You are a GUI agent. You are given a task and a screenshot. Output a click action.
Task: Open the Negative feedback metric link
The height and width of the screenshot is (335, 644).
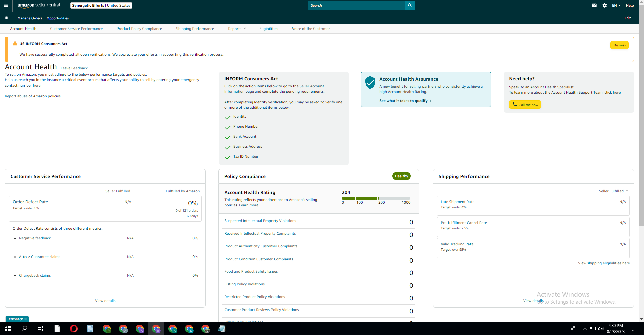click(35, 238)
